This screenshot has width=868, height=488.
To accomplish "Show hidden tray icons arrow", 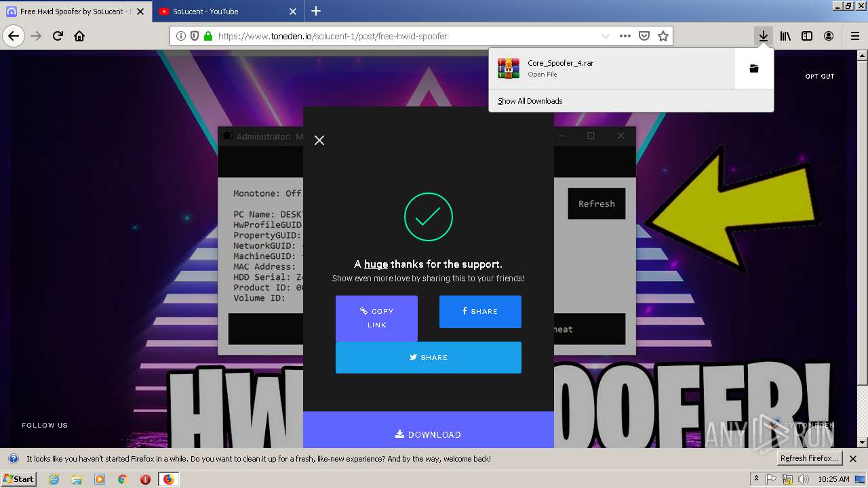I will (756, 479).
